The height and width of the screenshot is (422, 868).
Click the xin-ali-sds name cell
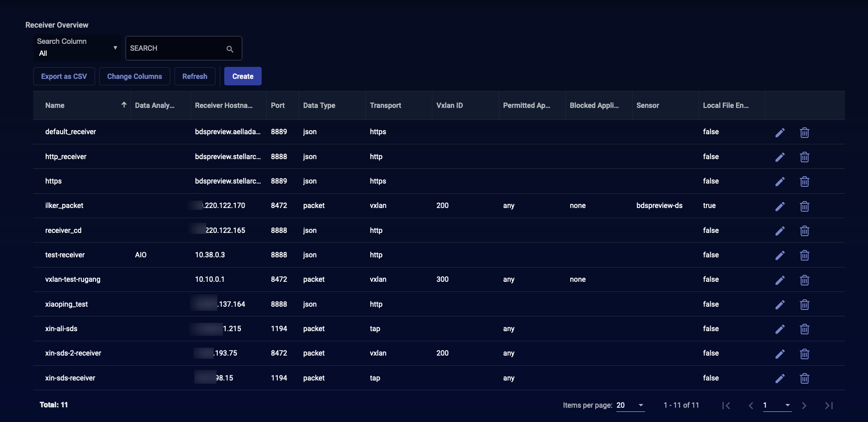point(61,329)
